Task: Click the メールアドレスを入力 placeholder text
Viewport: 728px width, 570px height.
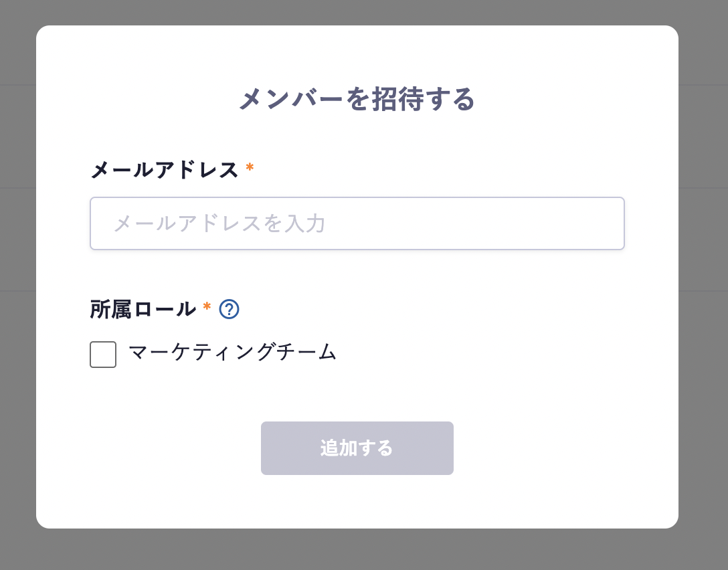Action: (219, 223)
